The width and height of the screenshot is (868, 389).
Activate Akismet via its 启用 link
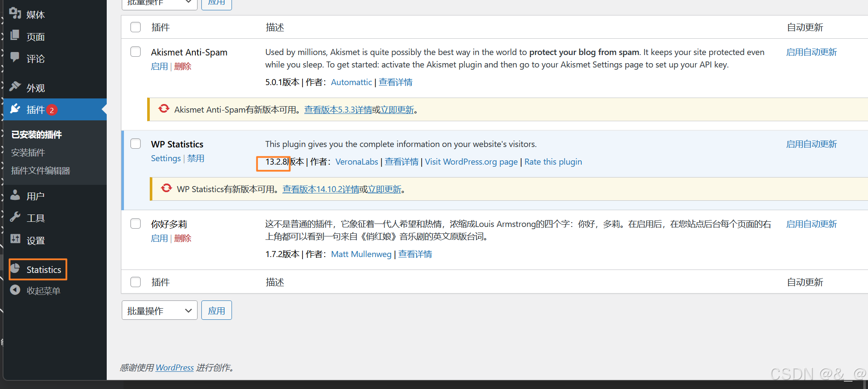[159, 67]
